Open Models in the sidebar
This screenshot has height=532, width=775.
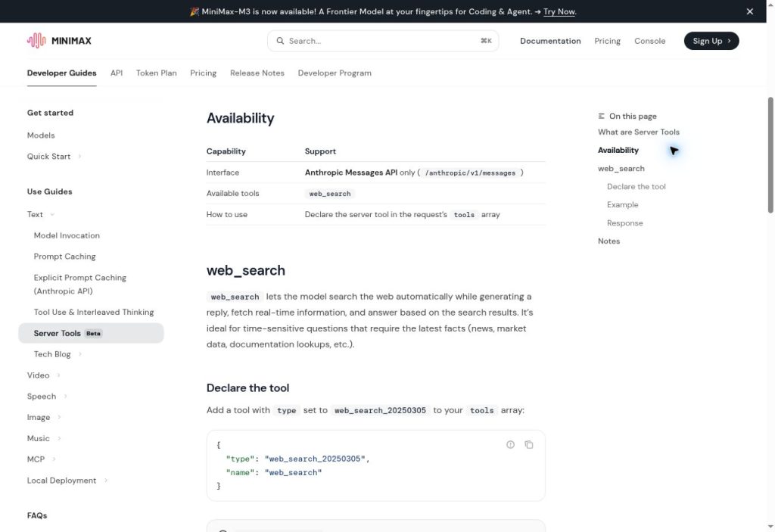click(x=41, y=135)
